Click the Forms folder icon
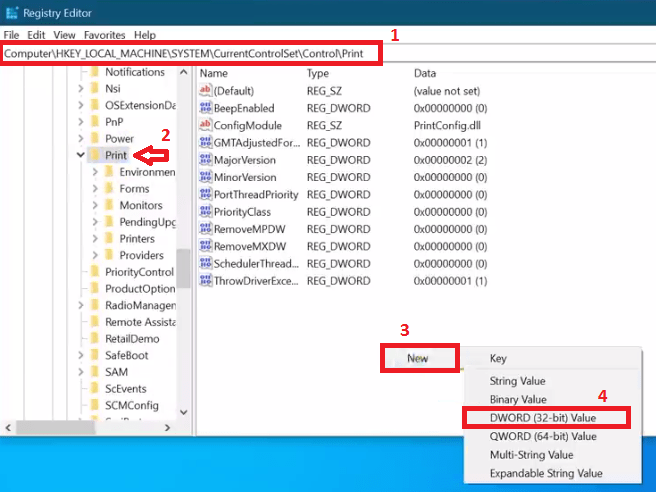Viewport: 656px width, 492px height. coord(110,189)
